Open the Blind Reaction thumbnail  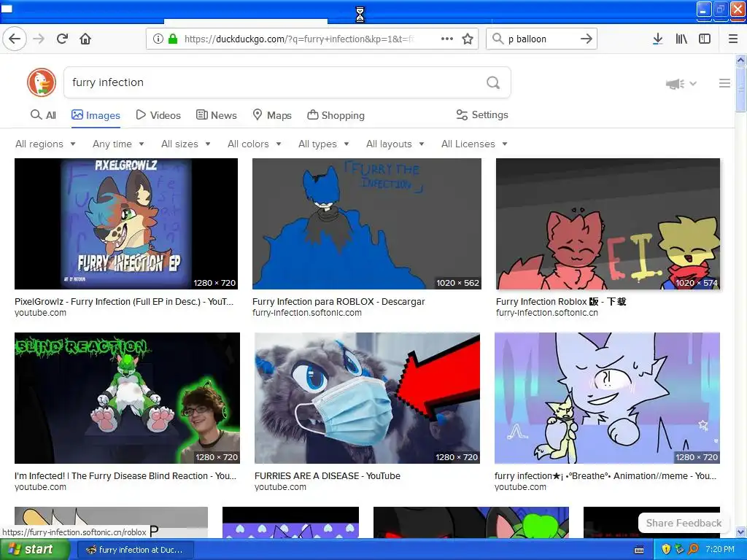click(127, 398)
